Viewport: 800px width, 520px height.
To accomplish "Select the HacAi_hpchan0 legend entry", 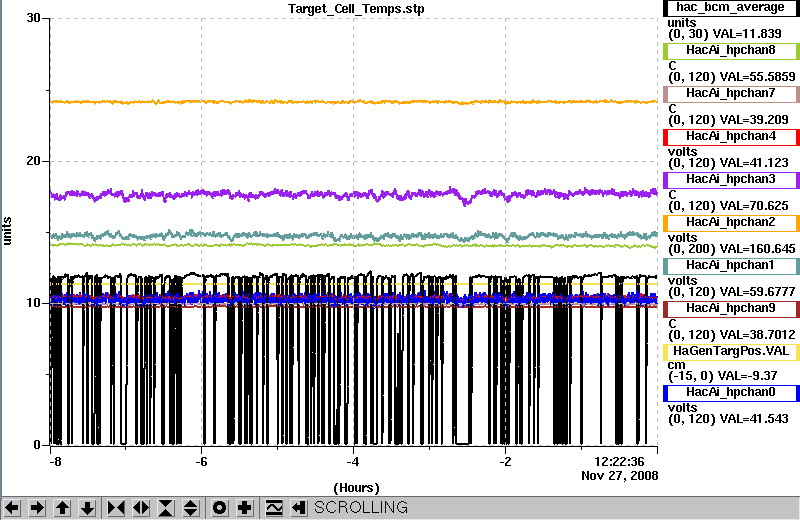I will (731, 392).
